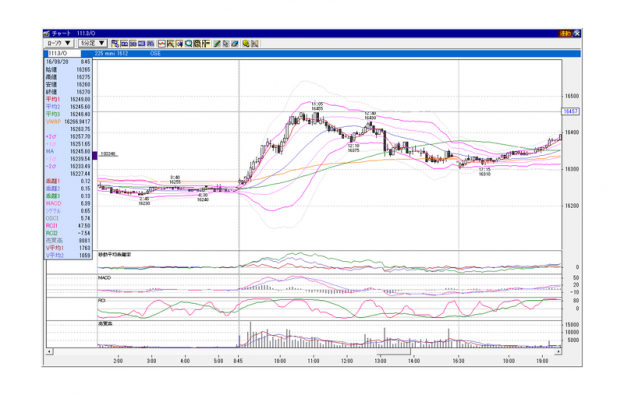Click the last icon in the toolbar
This screenshot has height=395, width=624.
255,43
